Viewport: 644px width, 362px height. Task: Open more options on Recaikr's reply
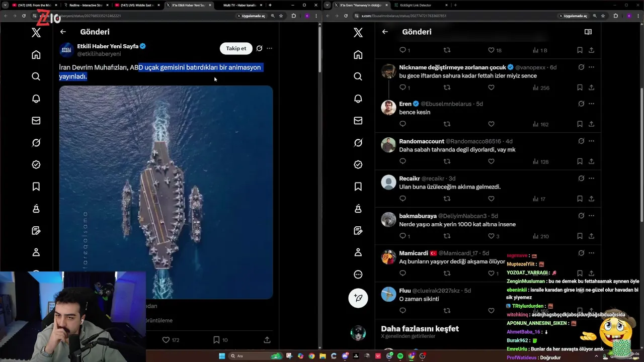[x=591, y=178]
